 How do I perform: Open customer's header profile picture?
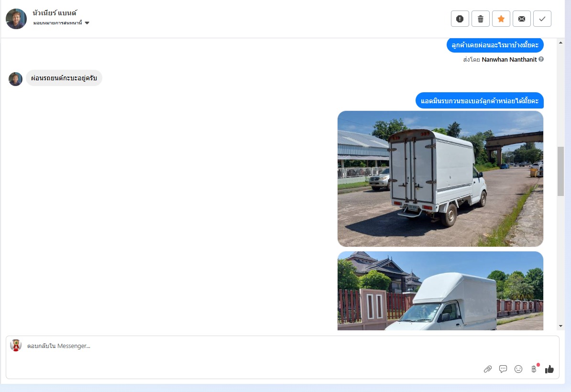click(16, 19)
